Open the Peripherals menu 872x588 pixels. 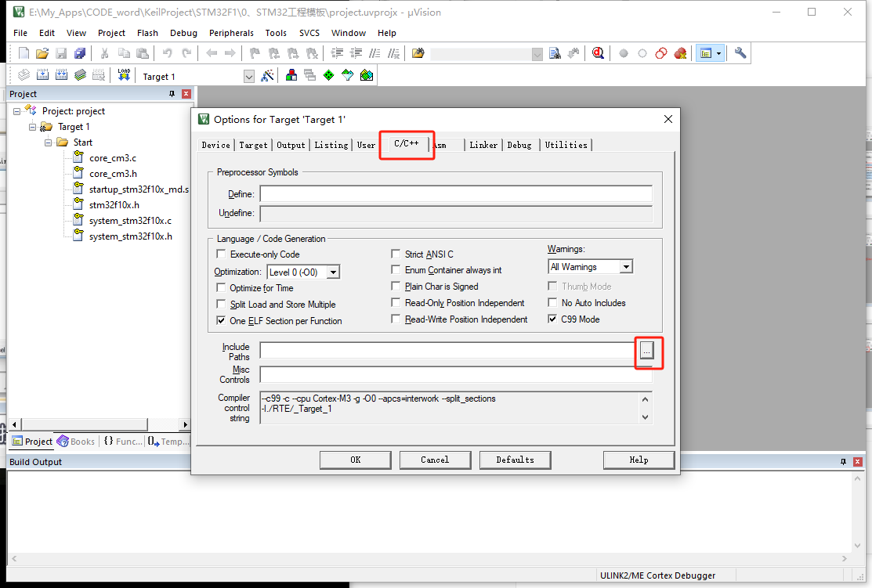point(231,33)
